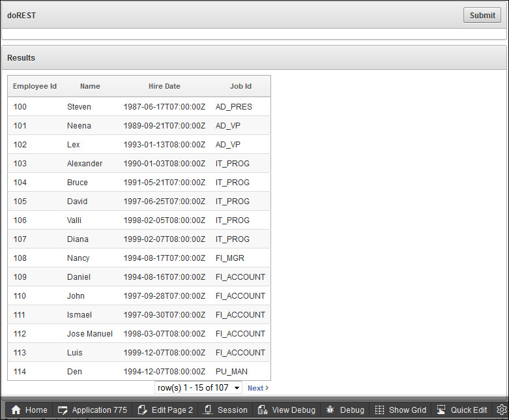Click the name Neena
Image resolution: width=509 pixels, height=420 pixels.
click(79, 126)
